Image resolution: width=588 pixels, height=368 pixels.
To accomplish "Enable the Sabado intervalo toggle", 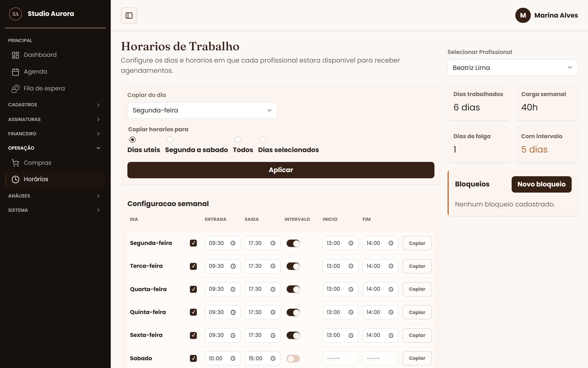I will tap(293, 359).
